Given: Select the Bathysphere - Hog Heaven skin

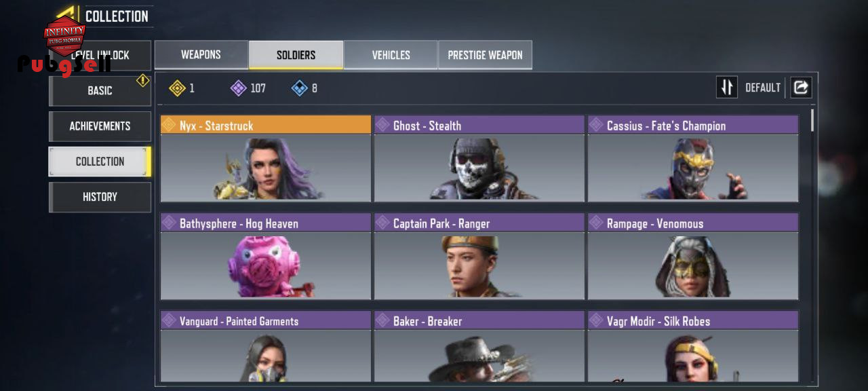Looking at the screenshot, I should tap(266, 257).
